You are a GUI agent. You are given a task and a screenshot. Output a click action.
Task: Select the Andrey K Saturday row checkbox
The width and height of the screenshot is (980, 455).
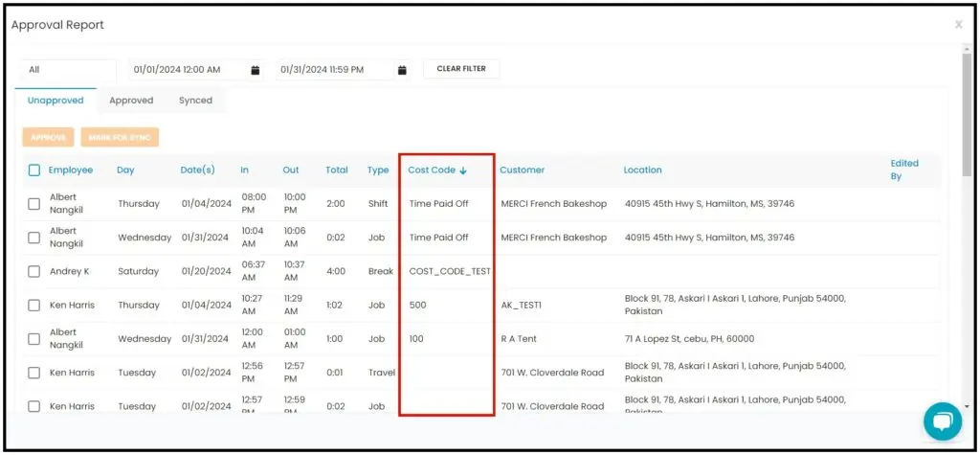tap(34, 272)
